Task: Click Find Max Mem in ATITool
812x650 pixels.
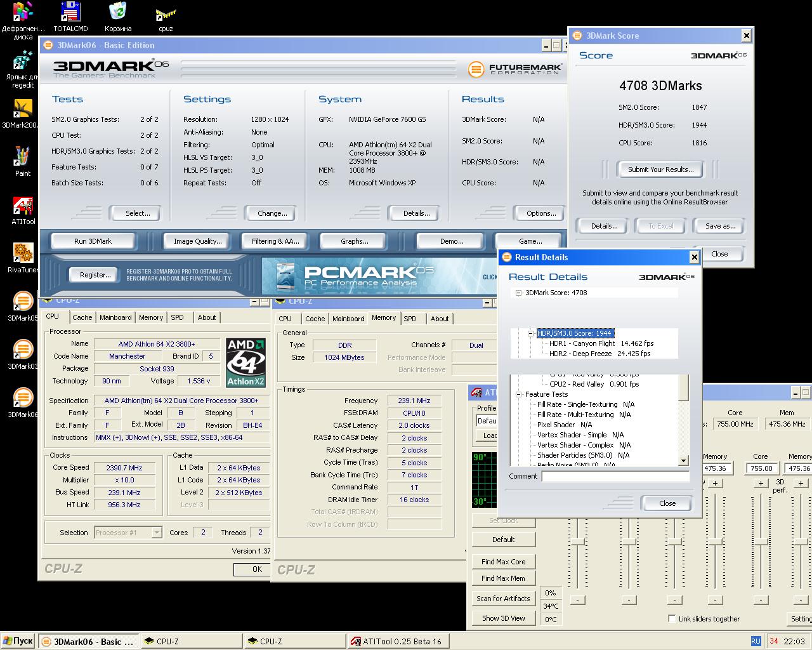Action: coord(504,578)
